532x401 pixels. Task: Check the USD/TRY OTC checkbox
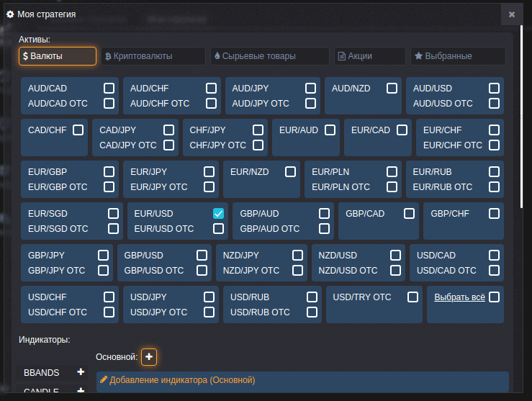412,297
